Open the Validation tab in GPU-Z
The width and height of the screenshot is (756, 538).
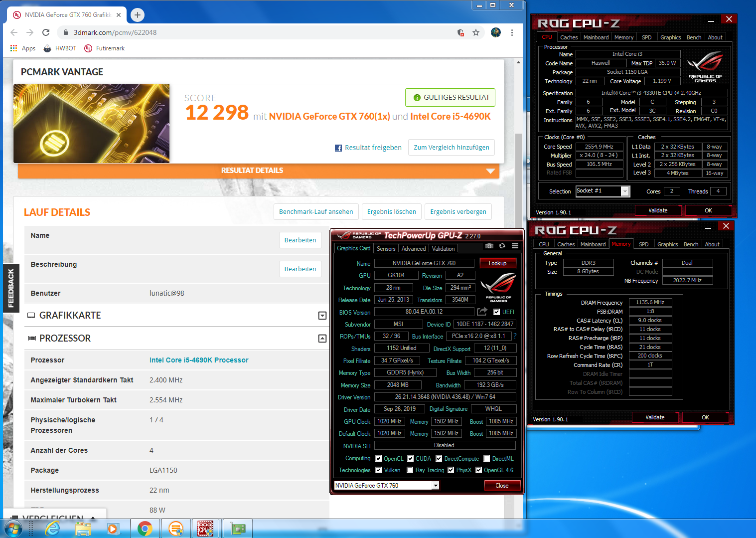click(443, 249)
